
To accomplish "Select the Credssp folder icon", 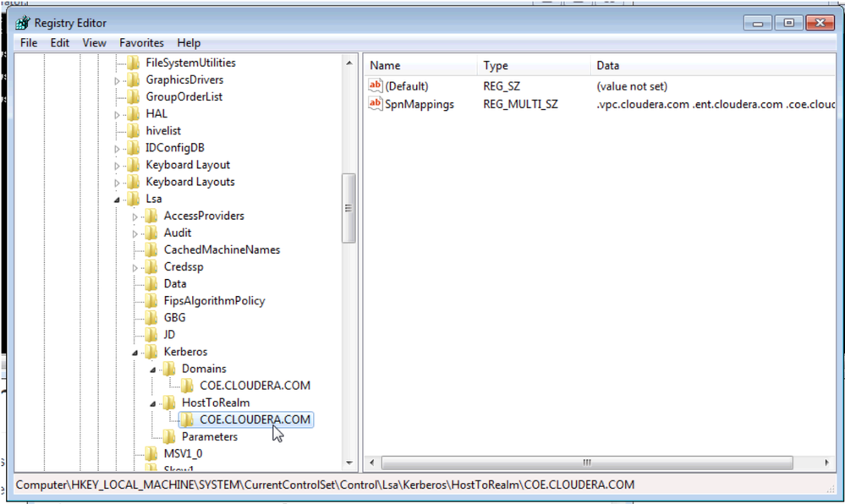I will [x=151, y=267].
